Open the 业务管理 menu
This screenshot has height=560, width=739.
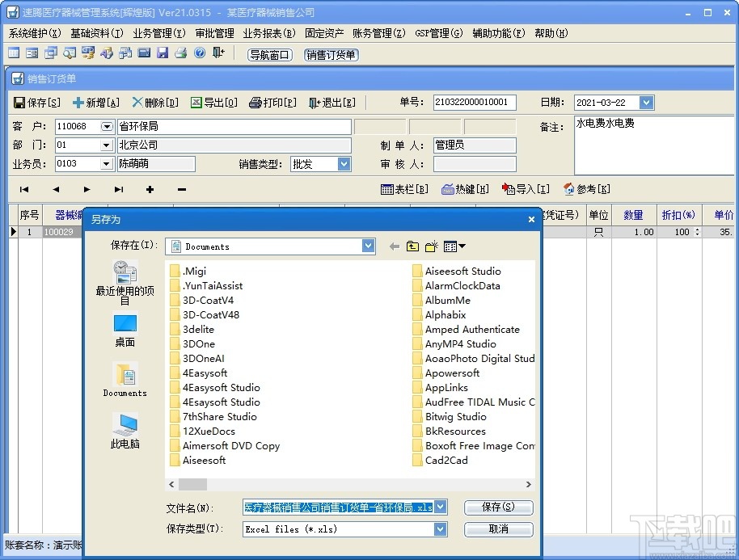pos(158,33)
